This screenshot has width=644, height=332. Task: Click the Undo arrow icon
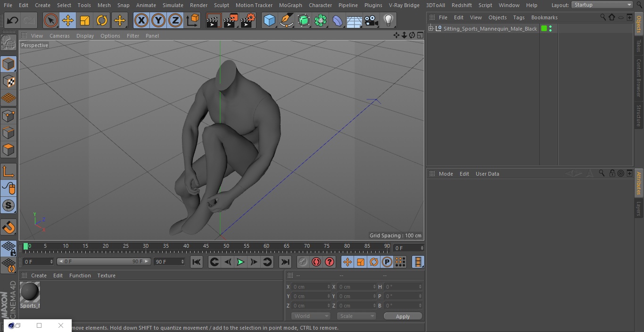(13, 21)
